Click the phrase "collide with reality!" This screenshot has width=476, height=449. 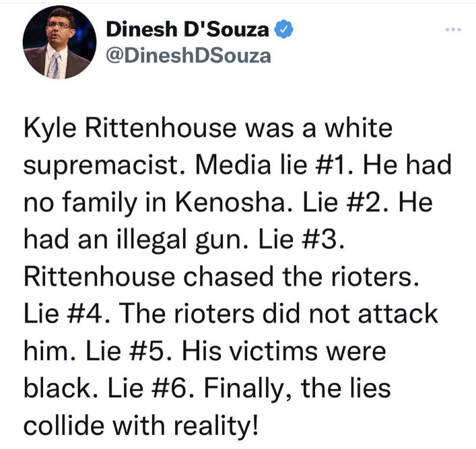tap(141, 424)
